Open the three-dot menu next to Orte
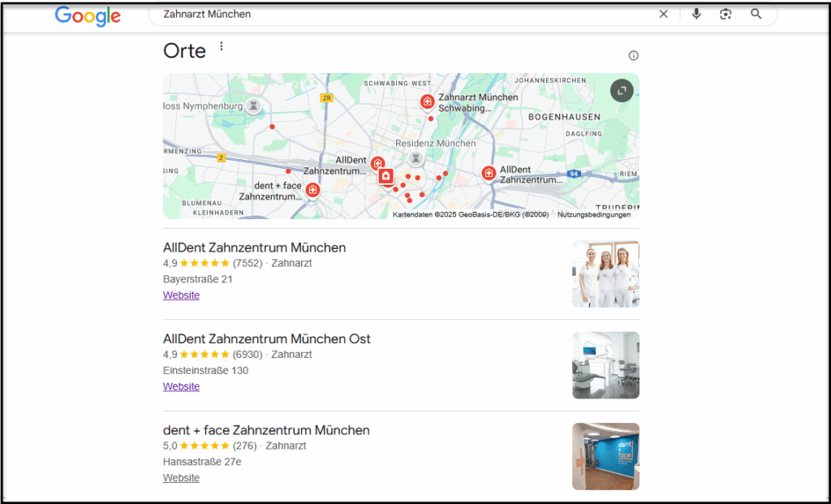831x504 pixels. point(222,46)
